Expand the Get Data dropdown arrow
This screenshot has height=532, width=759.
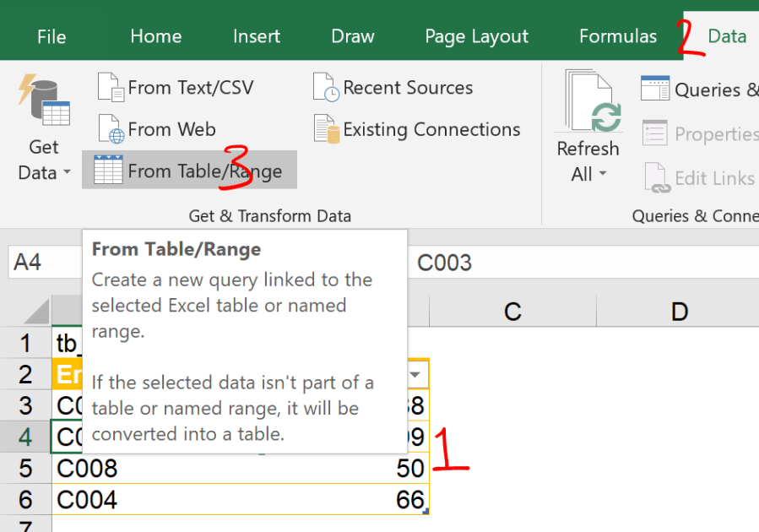coord(66,173)
